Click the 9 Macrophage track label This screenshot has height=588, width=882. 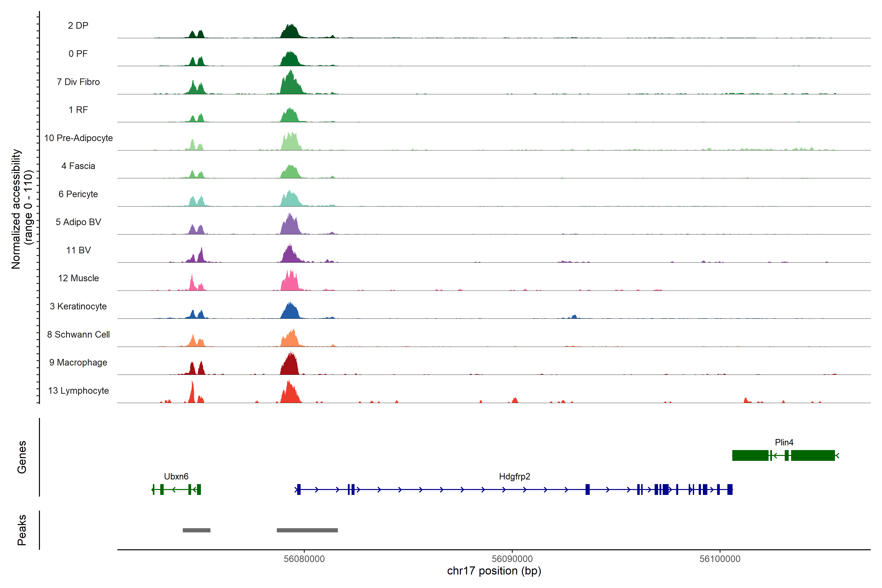pos(78,362)
